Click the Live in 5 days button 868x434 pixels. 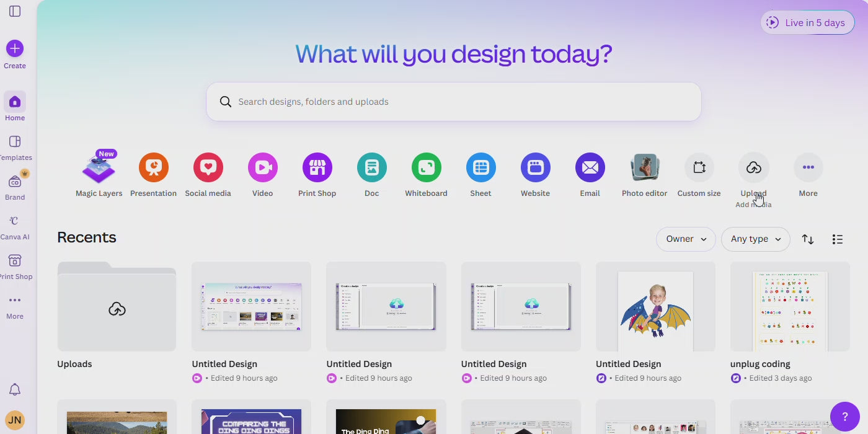807,23
